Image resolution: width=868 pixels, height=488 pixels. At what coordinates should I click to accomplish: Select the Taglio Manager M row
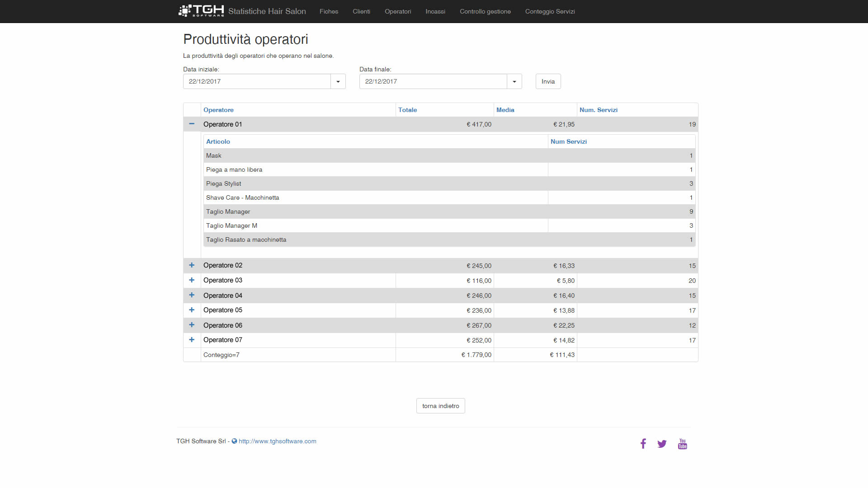coord(449,225)
